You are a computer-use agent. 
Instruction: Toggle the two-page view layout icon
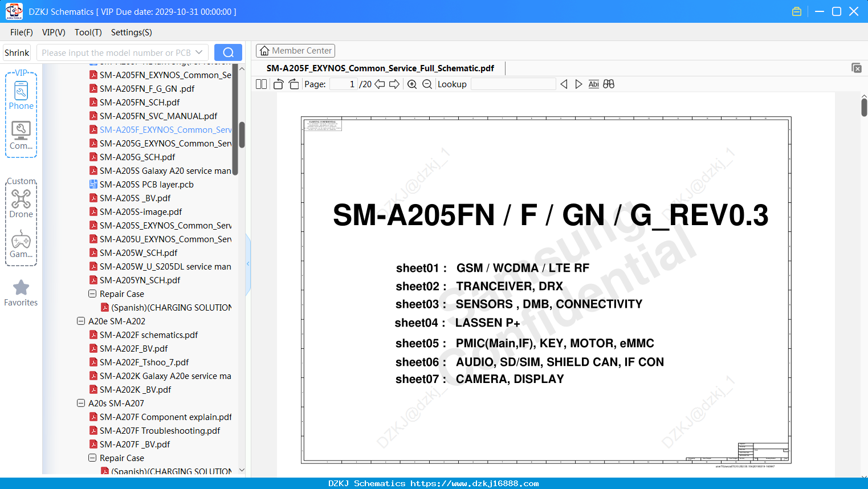click(262, 84)
